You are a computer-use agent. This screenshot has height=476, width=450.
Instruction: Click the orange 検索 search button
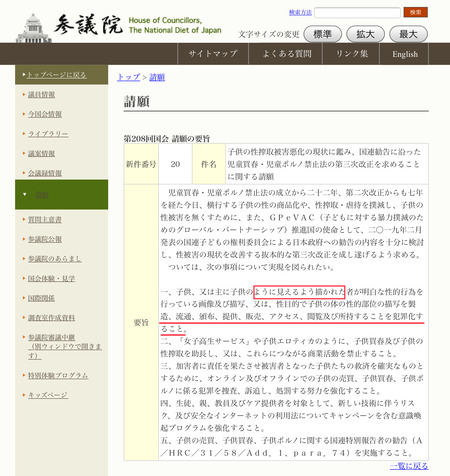415,12
